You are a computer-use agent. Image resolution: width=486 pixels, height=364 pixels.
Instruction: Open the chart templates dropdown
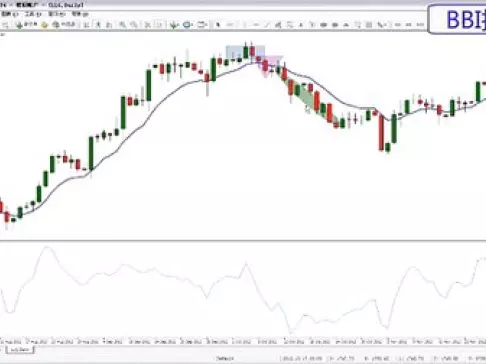point(202,25)
